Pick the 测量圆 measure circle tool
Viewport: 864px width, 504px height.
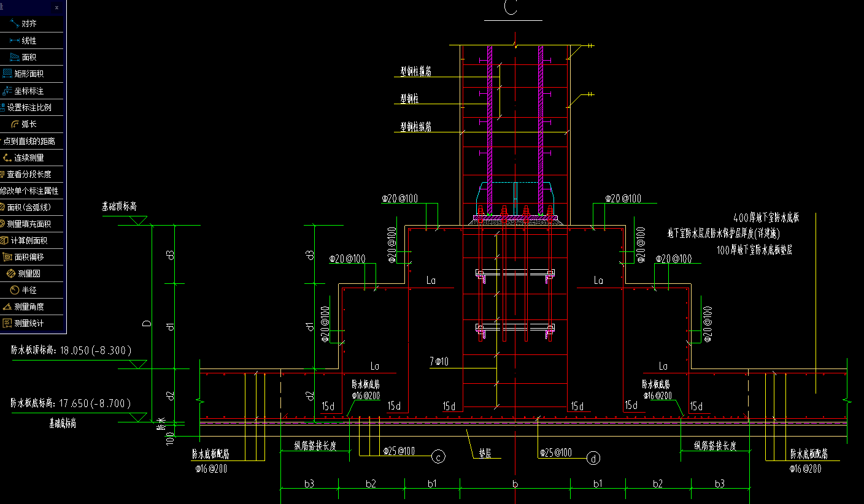pyautogui.click(x=29, y=273)
